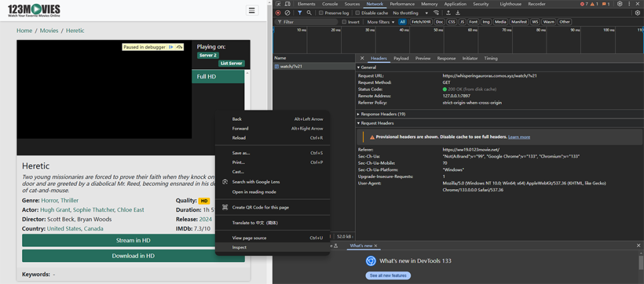
Task: Click the See all new features button
Action: [x=387, y=275]
